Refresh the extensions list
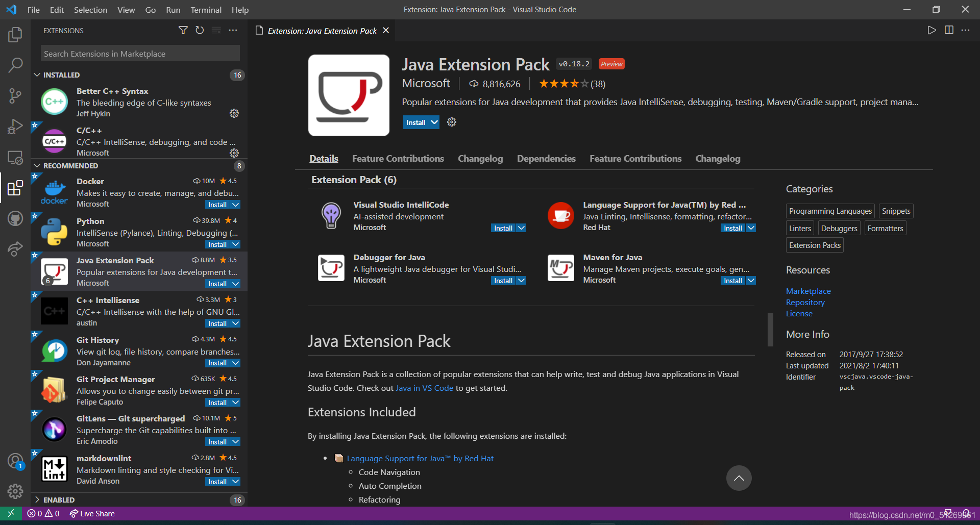Image resolution: width=980 pixels, height=525 pixels. click(x=200, y=31)
